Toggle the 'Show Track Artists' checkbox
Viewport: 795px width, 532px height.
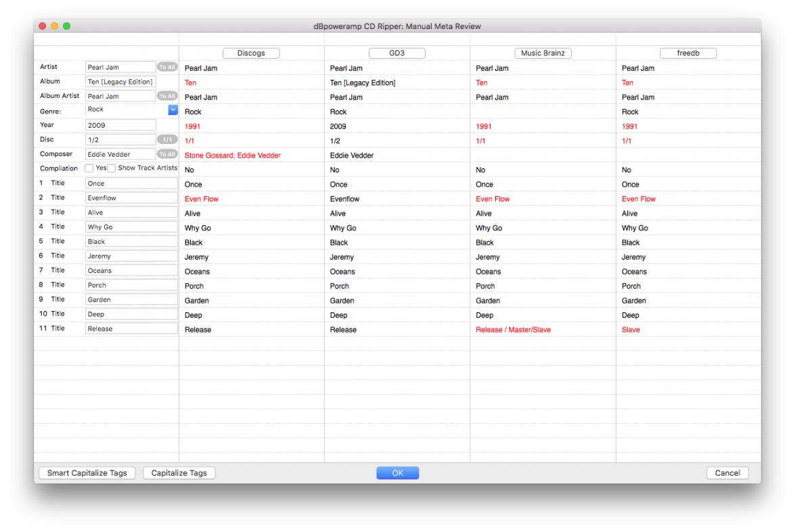coord(112,168)
